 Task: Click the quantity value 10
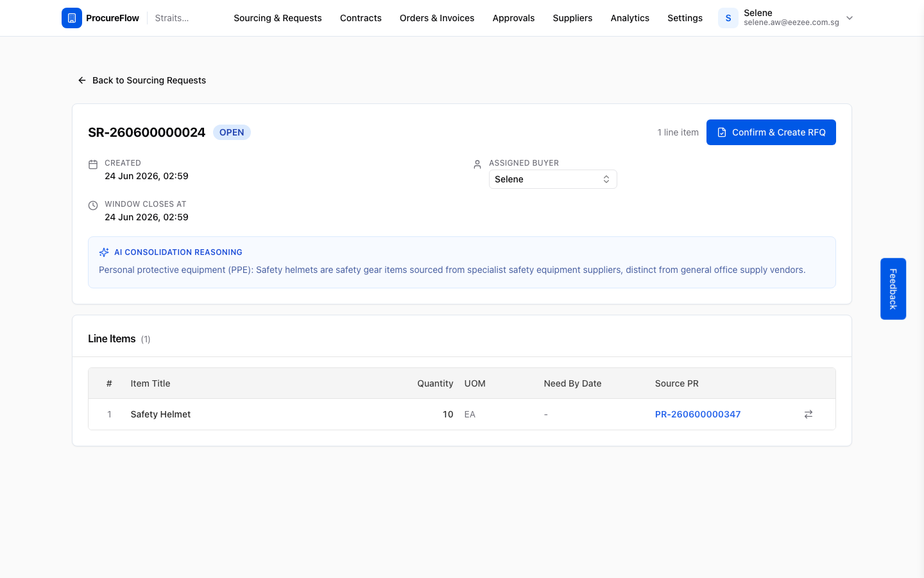coord(448,414)
